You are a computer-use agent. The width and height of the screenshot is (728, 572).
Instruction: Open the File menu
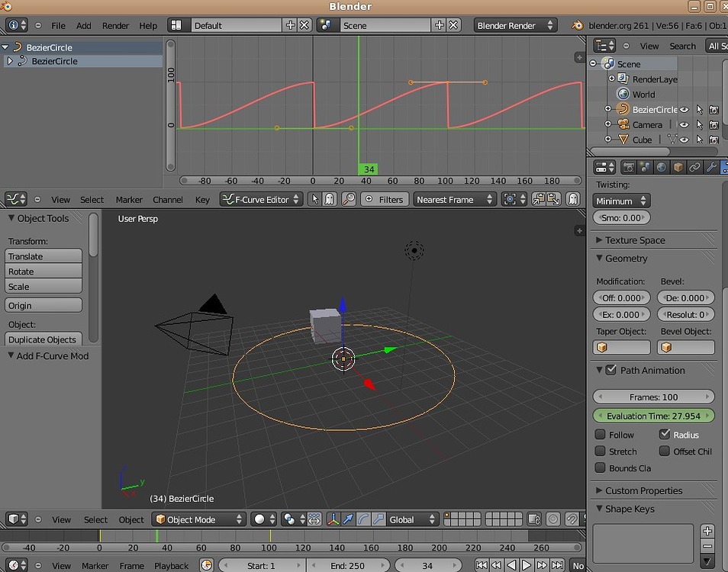tap(58, 25)
